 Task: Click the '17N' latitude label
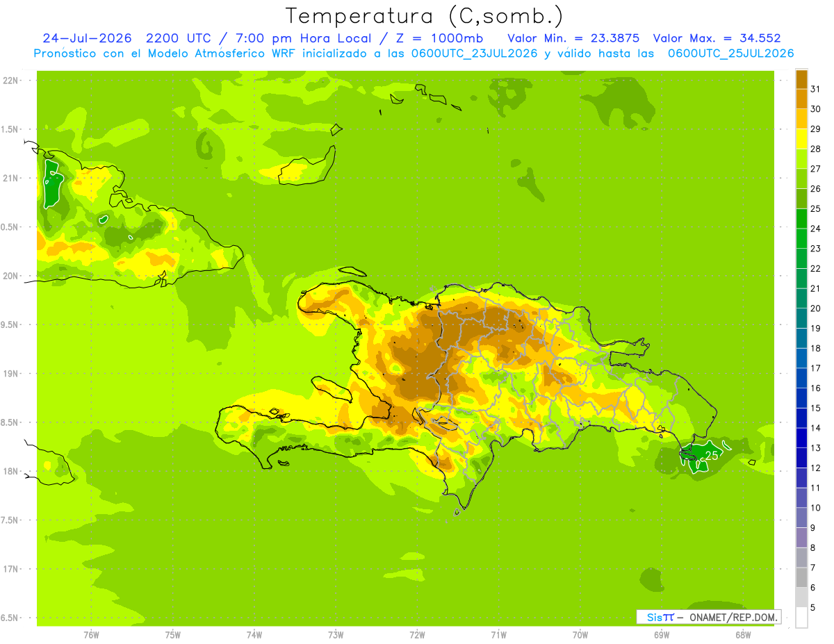pos(10,569)
